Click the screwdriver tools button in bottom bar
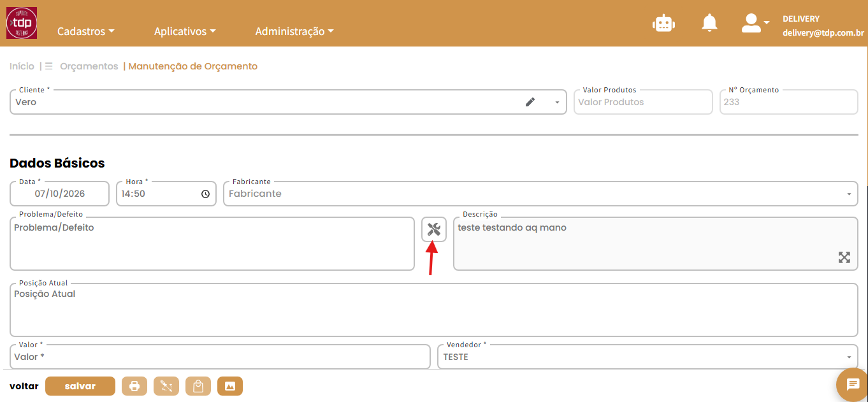This screenshot has width=868, height=402. (166, 386)
